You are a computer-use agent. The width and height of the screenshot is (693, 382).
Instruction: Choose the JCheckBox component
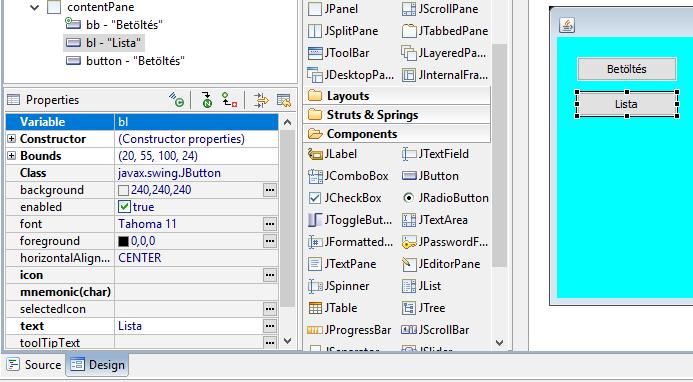tap(345, 198)
